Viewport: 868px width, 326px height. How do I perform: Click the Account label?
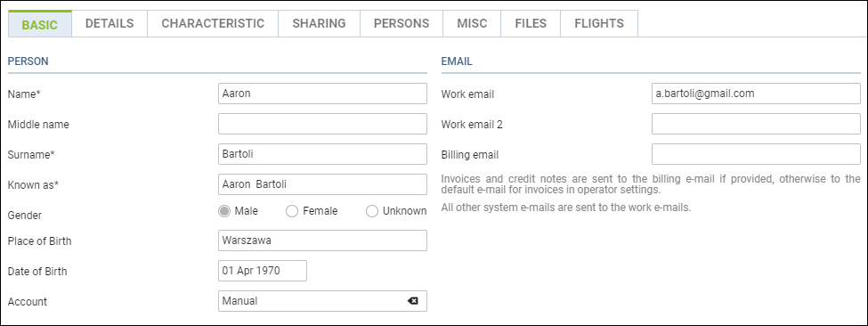coord(28,302)
